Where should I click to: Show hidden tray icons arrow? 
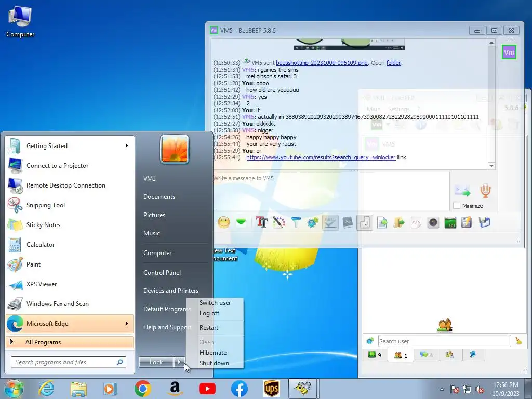coord(442,389)
